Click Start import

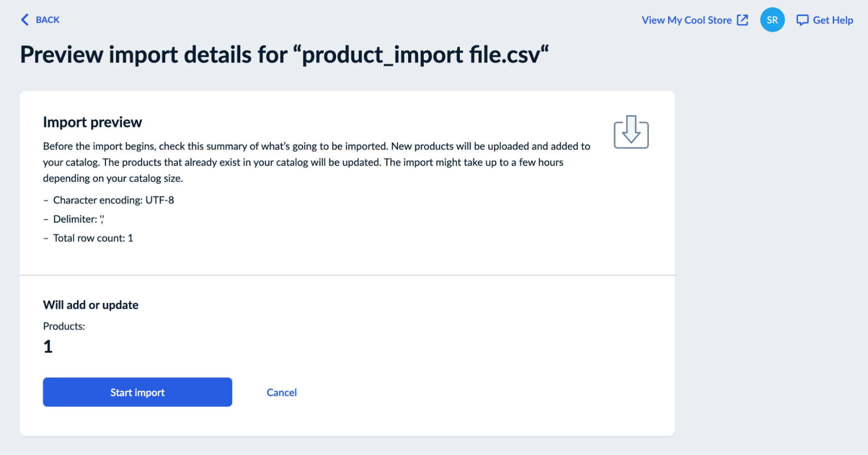tap(137, 392)
